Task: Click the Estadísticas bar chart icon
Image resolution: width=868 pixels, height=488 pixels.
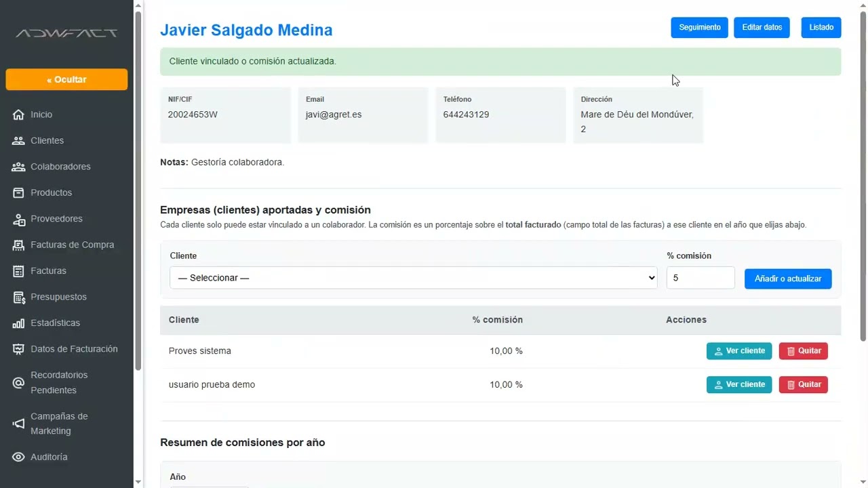Action: click(18, 323)
